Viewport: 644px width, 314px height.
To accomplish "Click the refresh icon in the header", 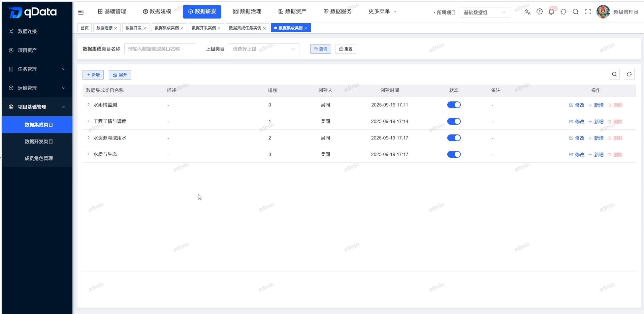I will (x=563, y=11).
